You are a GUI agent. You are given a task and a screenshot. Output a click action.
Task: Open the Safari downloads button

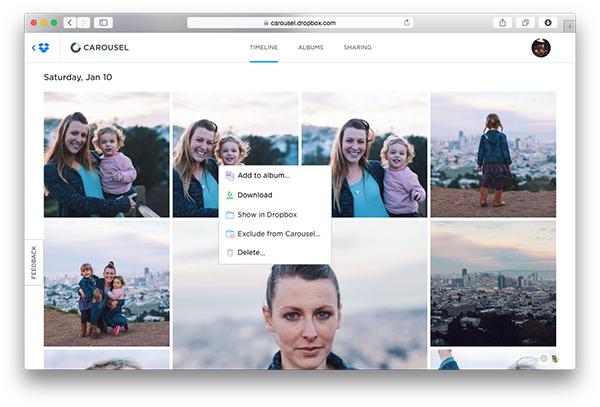(548, 23)
